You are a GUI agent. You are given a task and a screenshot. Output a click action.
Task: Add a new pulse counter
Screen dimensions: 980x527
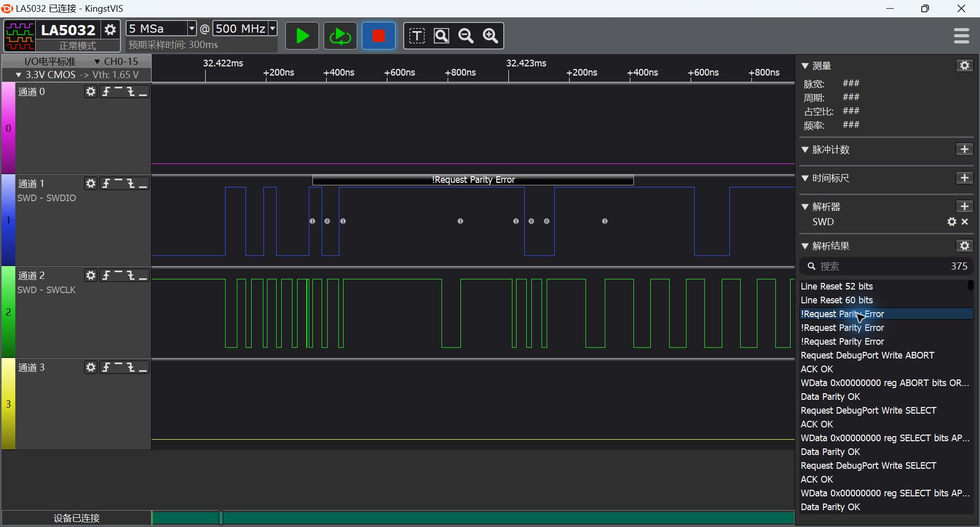[x=965, y=149]
